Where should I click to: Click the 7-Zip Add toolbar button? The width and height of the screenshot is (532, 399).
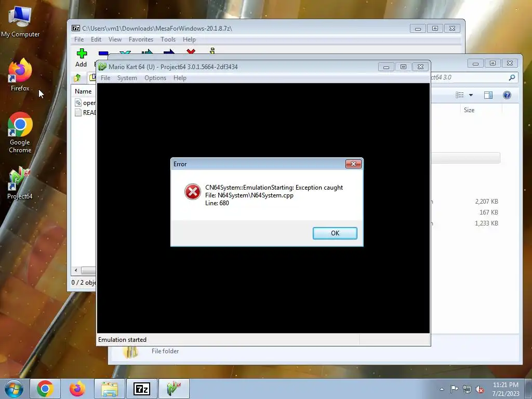click(x=82, y=58)
